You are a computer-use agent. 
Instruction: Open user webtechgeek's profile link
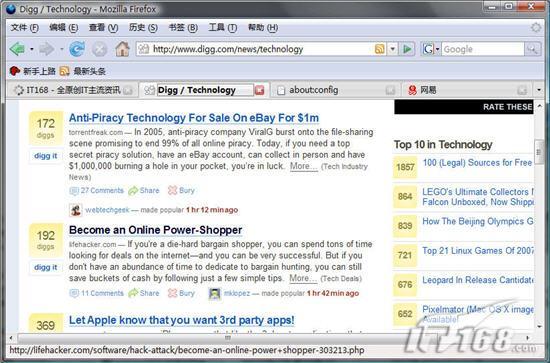point(107,210)
